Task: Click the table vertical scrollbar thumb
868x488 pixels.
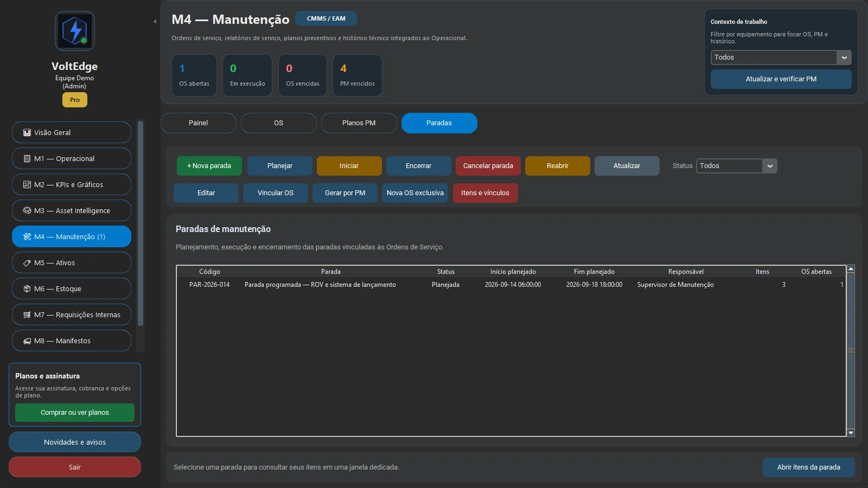Action: [x=851, y=351]
